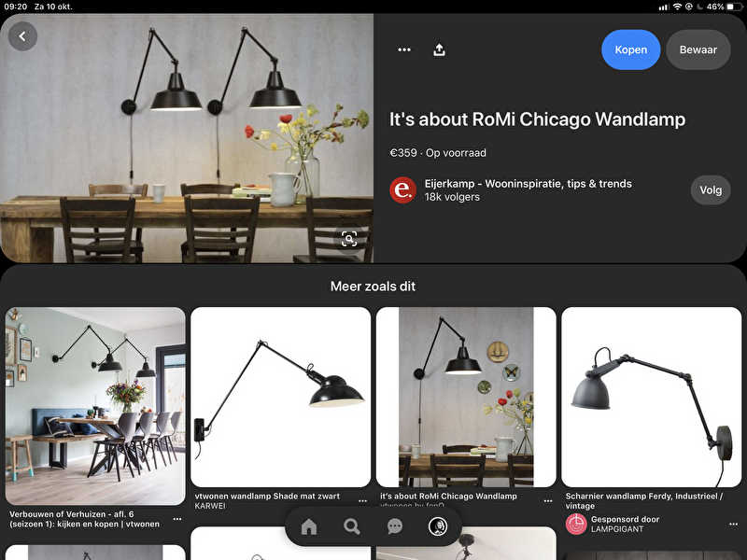Image resolution: width=747 pixels, height=560 pixels.
Task: Open the Search tab magnifier icon
Action: pyautogui.click(x=352, y=527)
